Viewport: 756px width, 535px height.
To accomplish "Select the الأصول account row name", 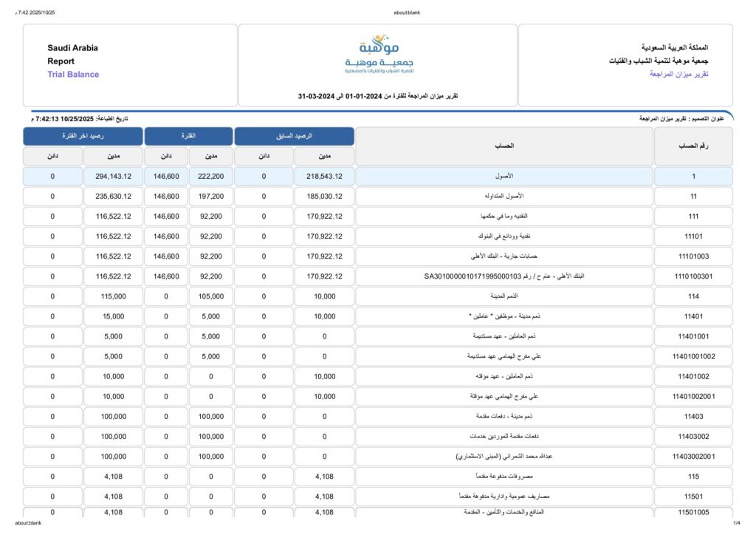I will [x=504, y=177].
